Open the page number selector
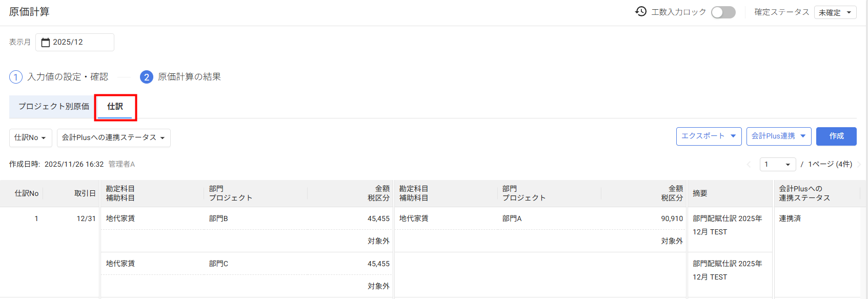The width and height of the screenshot is (868, 299). [x=777, y=164]
